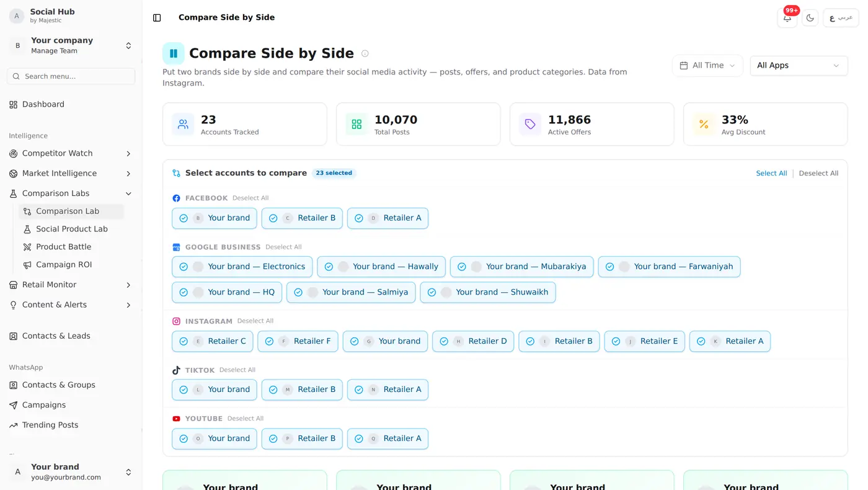Open the All Time date dropdown
Viewport: 868px width, 490px height.
(707, 66)
